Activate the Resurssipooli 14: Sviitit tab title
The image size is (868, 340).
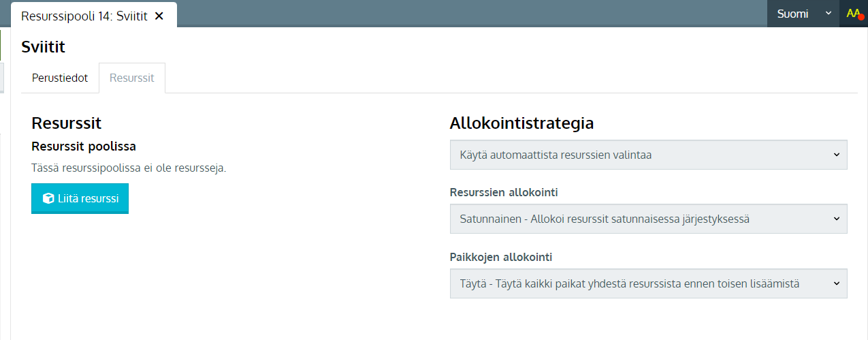pyautogui.click(x=84, y=16)
